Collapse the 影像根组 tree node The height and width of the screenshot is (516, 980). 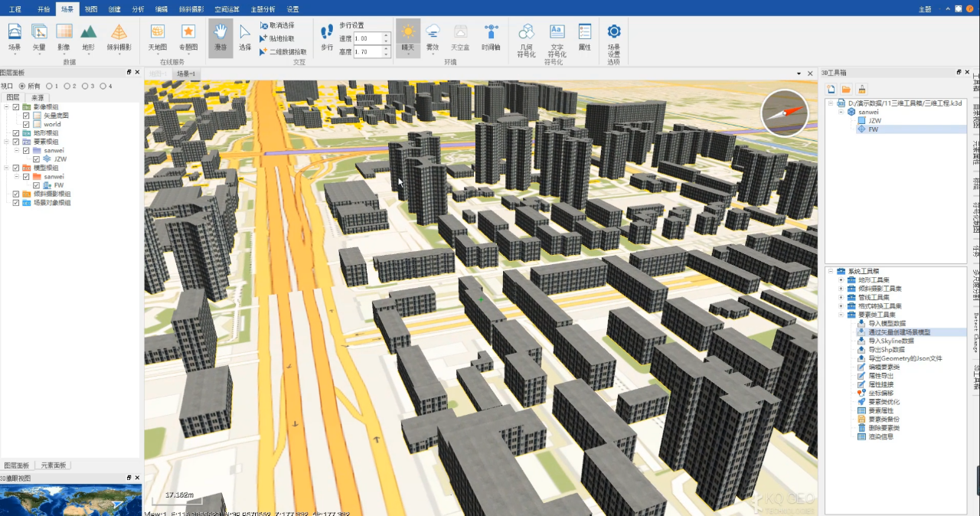7,106
